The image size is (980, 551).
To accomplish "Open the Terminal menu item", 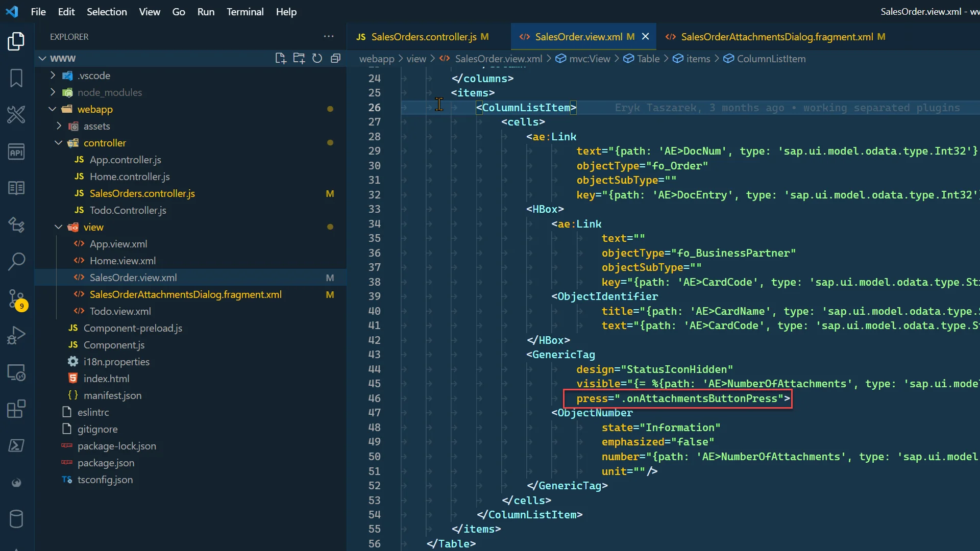I will point(245,11).
